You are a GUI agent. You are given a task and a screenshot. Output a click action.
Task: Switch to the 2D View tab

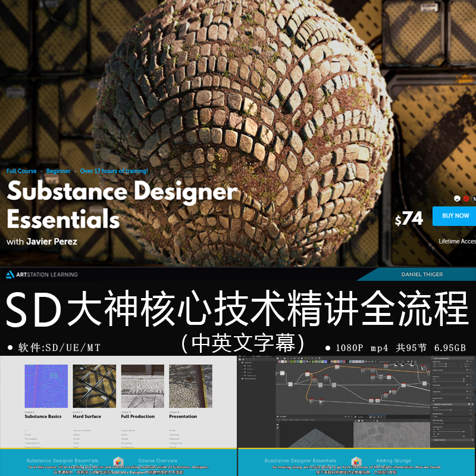(x=372, y=417)
